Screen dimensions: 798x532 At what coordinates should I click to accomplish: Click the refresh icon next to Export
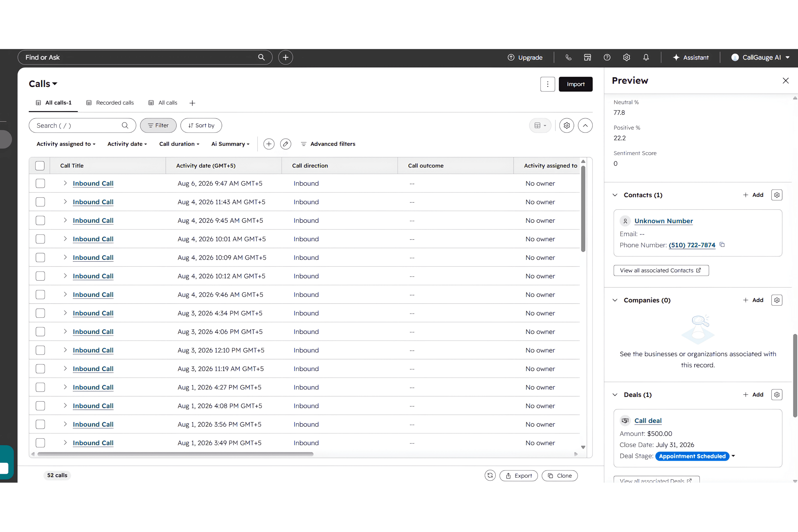click(x=490, y=475)
